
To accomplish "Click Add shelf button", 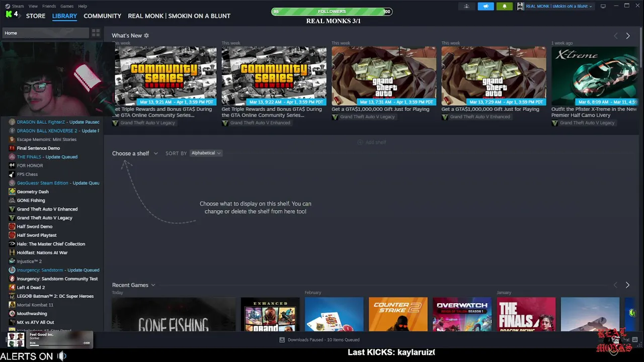I will coord(372,142).
